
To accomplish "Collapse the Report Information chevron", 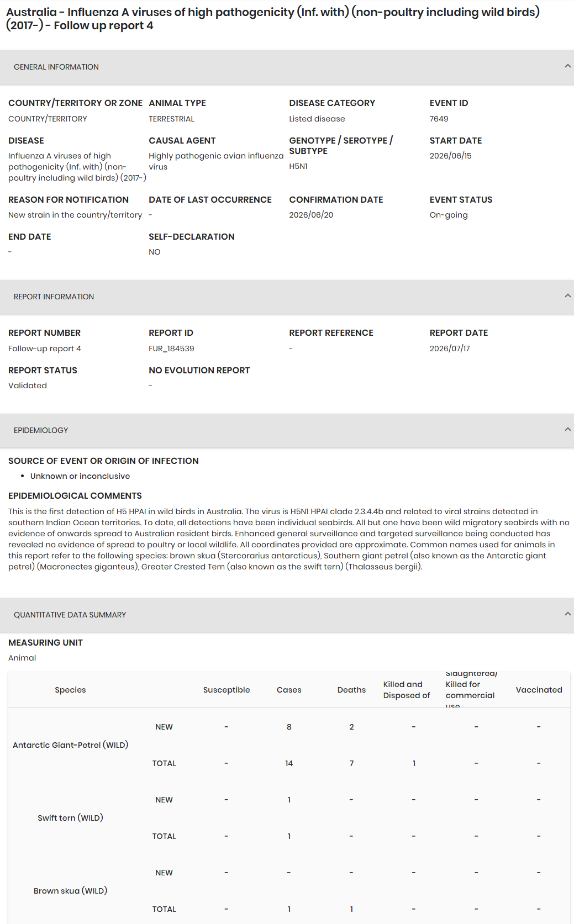I will coord(567,296).
